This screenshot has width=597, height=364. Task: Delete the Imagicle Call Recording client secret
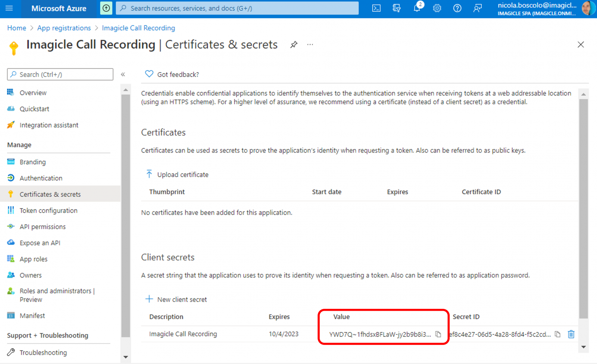click(x=571, y=334)
